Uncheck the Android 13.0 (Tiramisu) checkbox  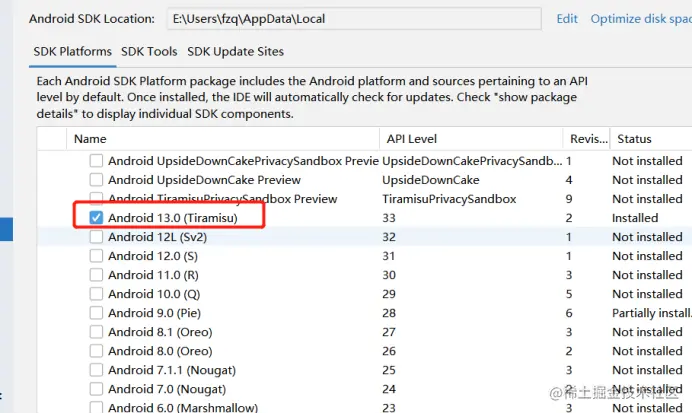[x=96, y=218]
